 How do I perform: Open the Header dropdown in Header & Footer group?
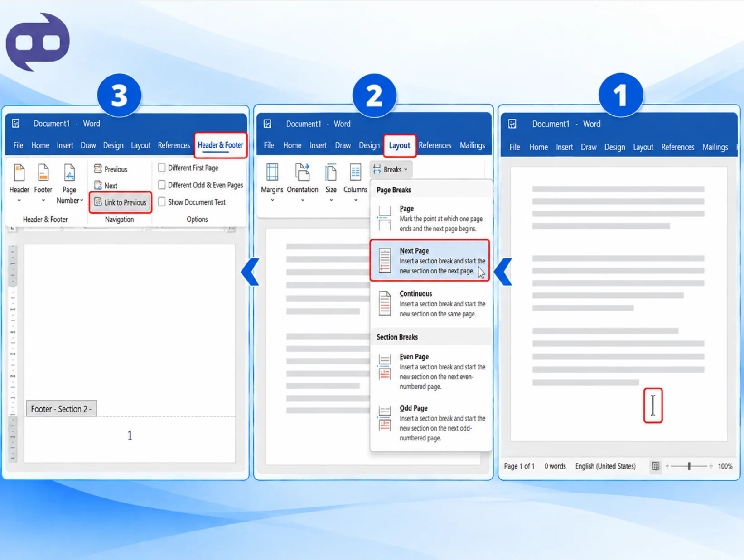19,183
